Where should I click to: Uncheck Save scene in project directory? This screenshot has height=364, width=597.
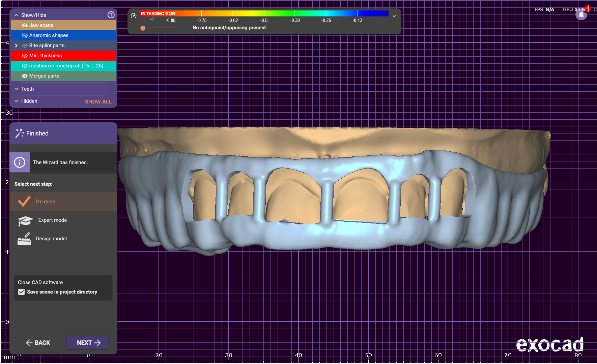22,292
